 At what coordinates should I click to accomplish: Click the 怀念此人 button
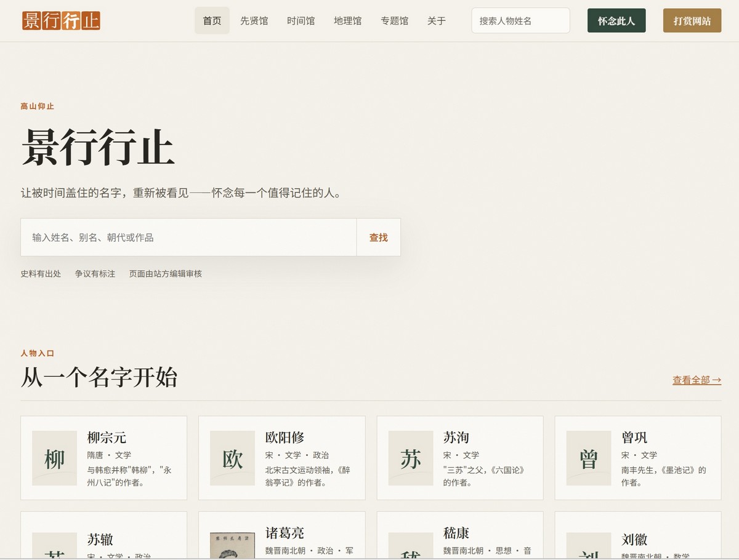[x=616, y=20]
